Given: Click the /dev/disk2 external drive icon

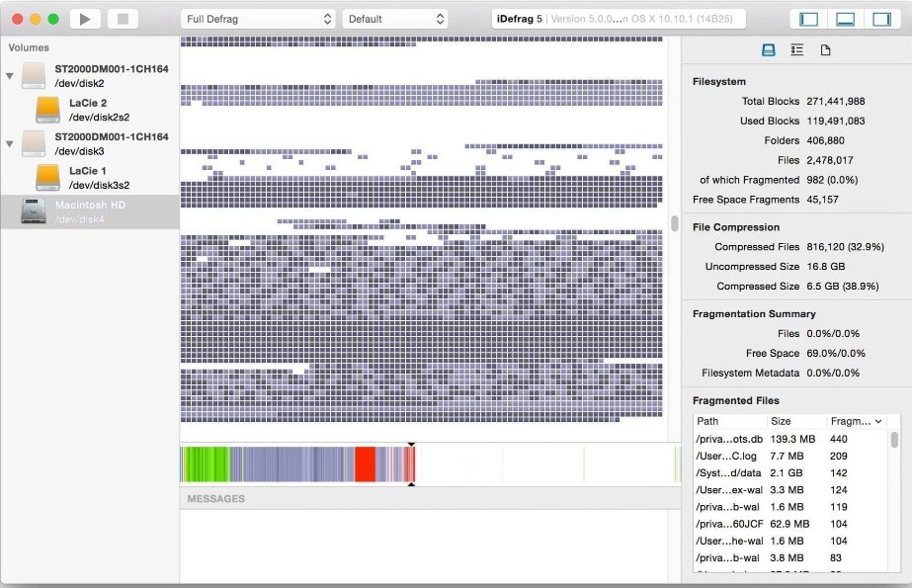Looking at the screenshot, I should [34, 76].
